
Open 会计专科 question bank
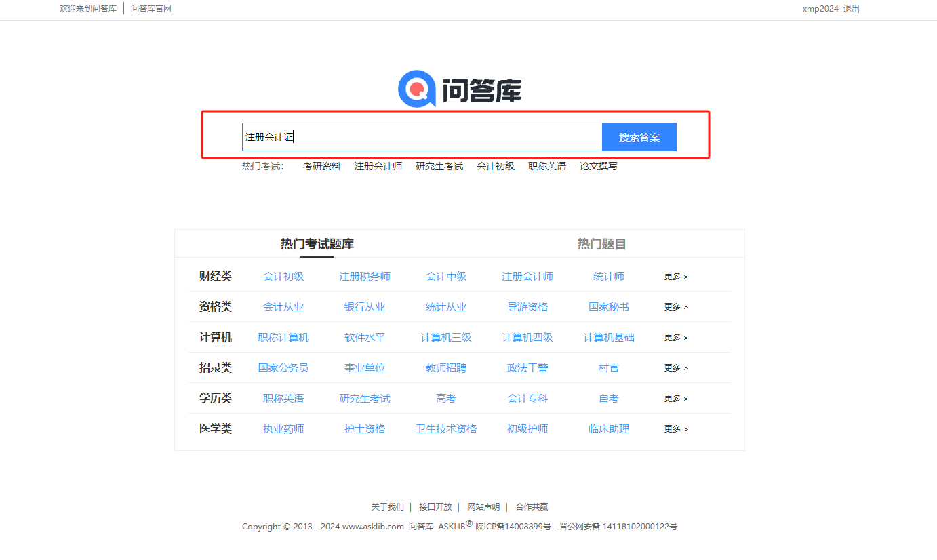click(x=527, y=399)
